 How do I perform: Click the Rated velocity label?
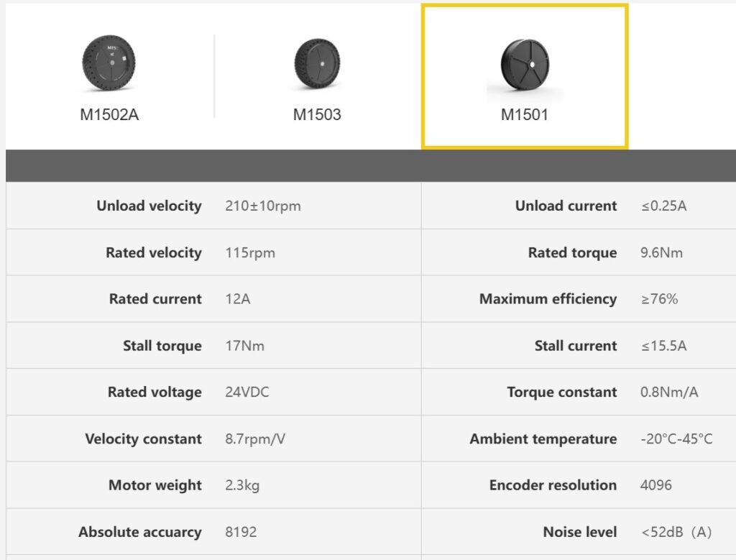(154, 252)
